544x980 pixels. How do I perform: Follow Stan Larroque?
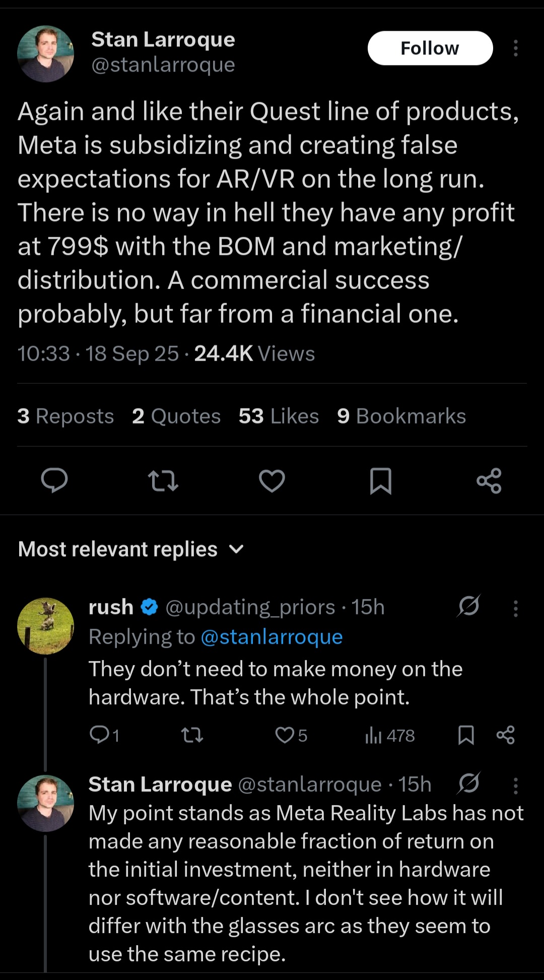(430, 48)
